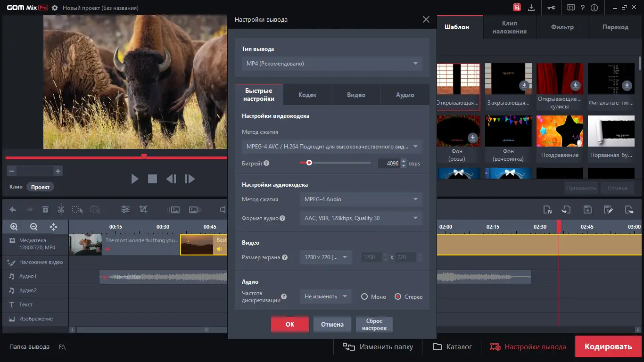Confirm output settings with OK

coord(290,324)
